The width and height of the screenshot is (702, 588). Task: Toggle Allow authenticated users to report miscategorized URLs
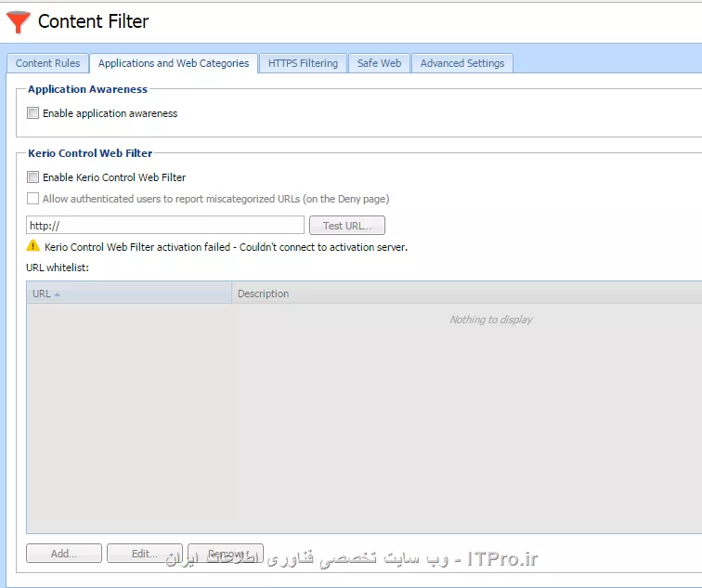pos(32,199)
